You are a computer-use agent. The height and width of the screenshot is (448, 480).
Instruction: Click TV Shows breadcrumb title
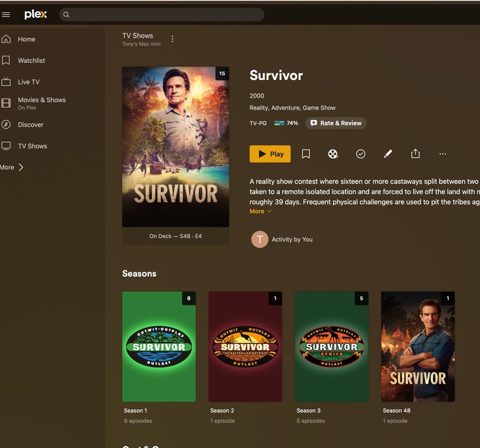[x=138, y=35]
